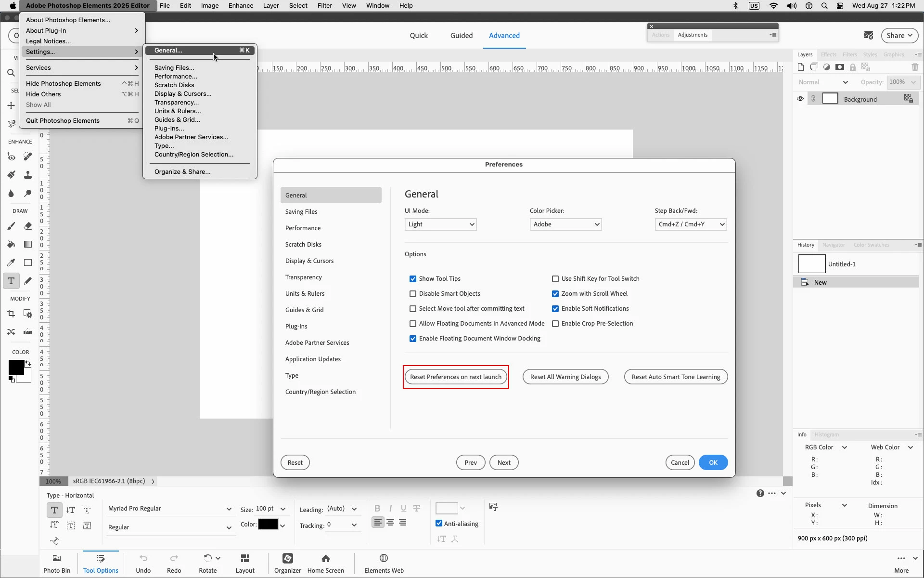Uncheck Show Tool Tips option
This screenshot has width=924, height=578.
pos(413,279)
